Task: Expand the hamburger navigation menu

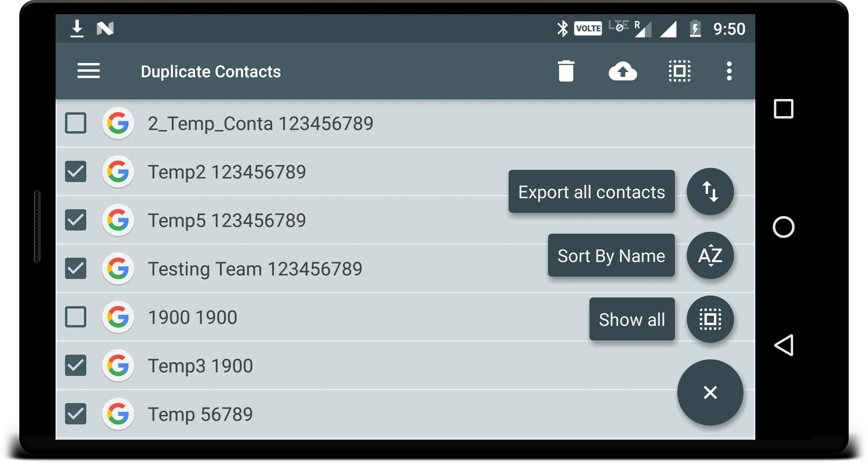Action: coord(88,71)
